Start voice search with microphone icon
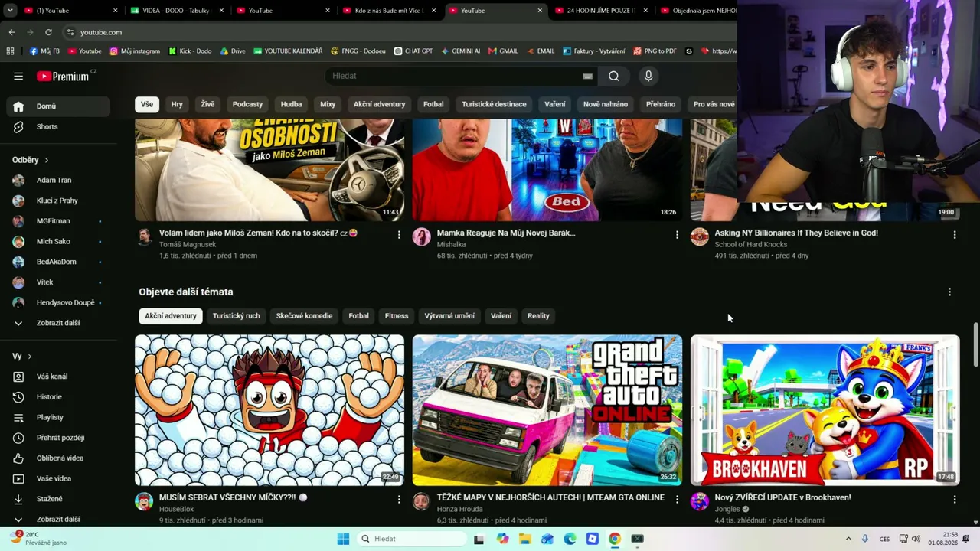The image size is (980, 551). 648,76
